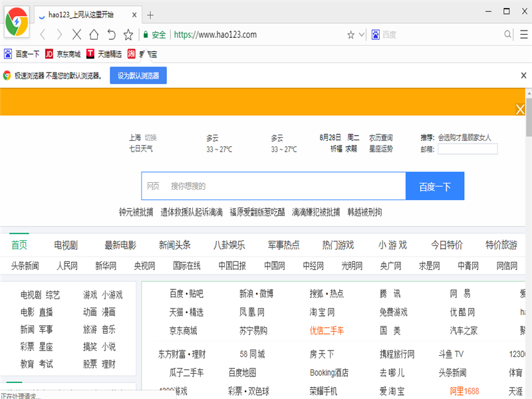The height and width of the screenshot is (399, 532).
Task: Click the 设为默认浏览器 button
Action: pos(138,75)
